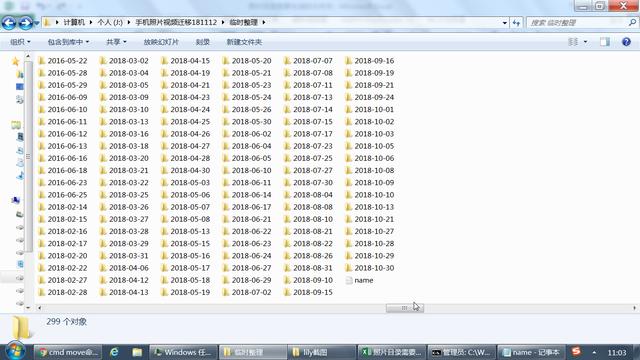Select folder 2018-07-07
This screenshot has height=360, width=640.
click(308, 61)
